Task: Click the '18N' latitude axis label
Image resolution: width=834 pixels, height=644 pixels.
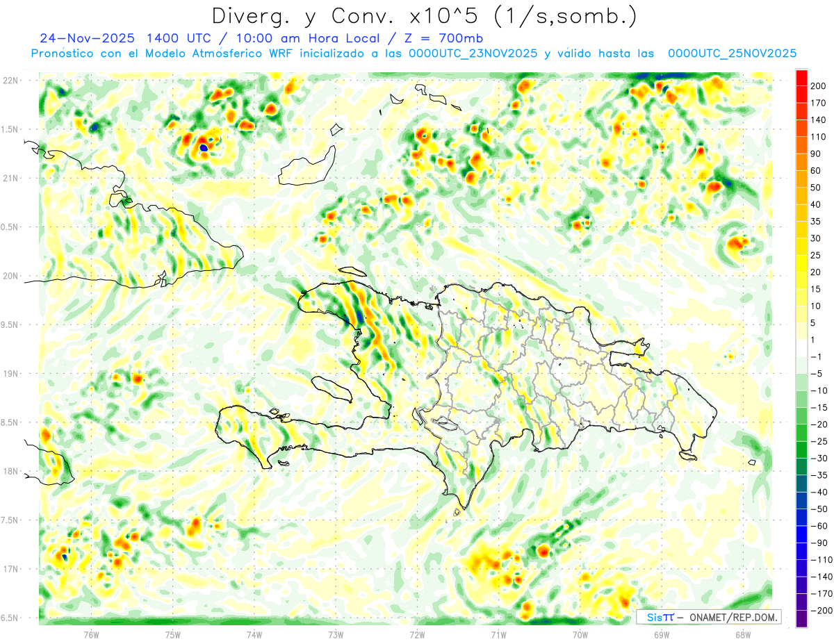Action: pos(10,471)
